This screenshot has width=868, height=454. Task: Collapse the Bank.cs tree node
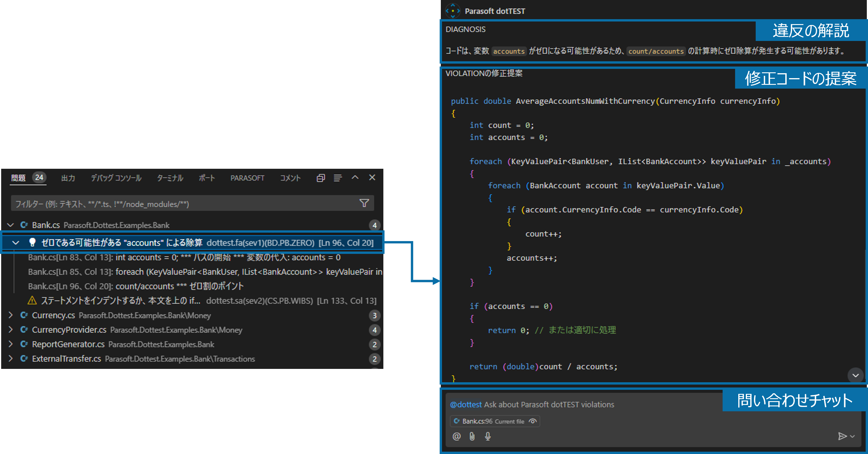[10, 225]
